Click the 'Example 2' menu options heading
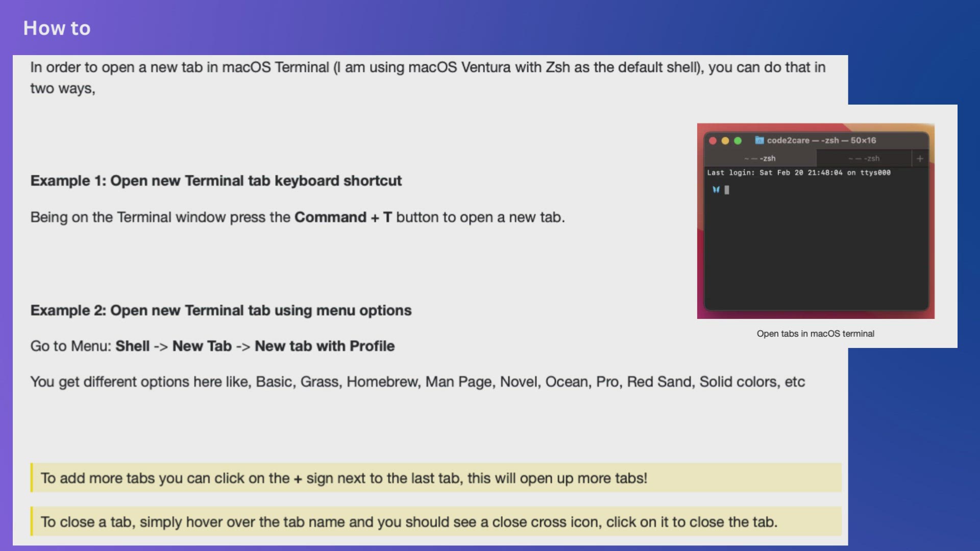This screenshot has width=980, height=551. [x=220, y=310]
